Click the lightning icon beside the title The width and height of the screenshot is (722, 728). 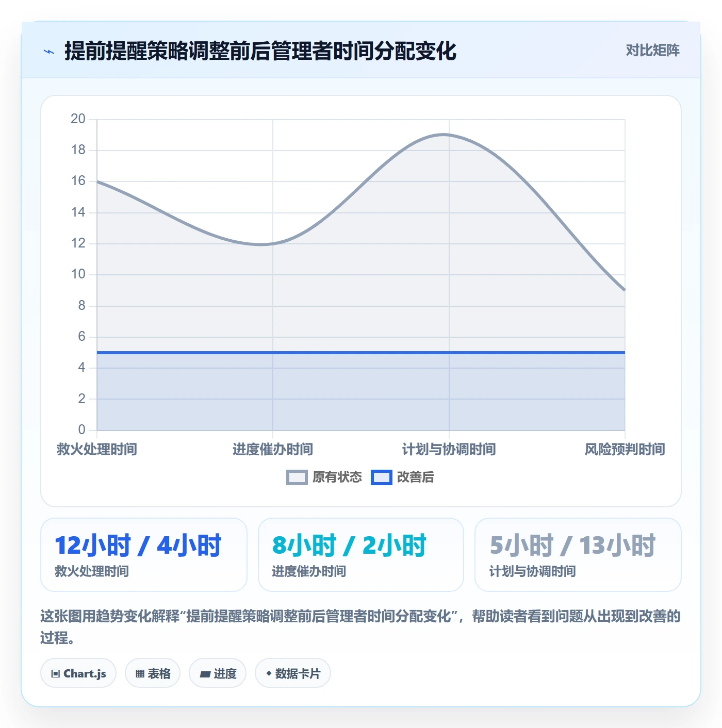[x=49, y=52]
